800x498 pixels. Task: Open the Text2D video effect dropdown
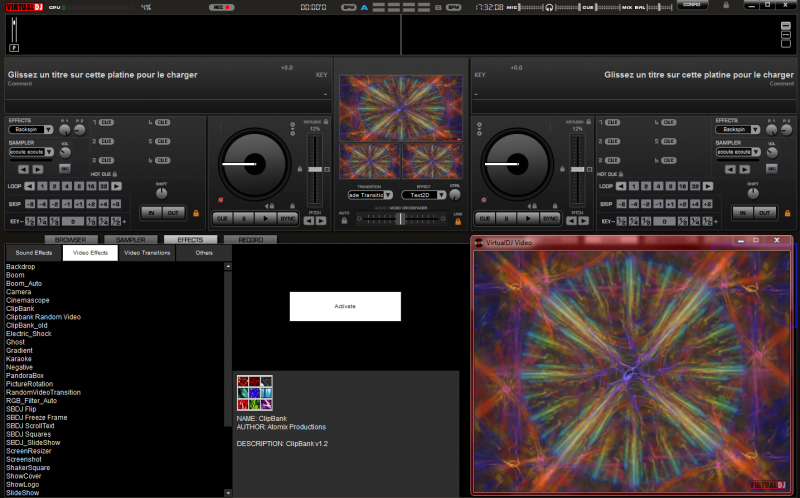428,195
